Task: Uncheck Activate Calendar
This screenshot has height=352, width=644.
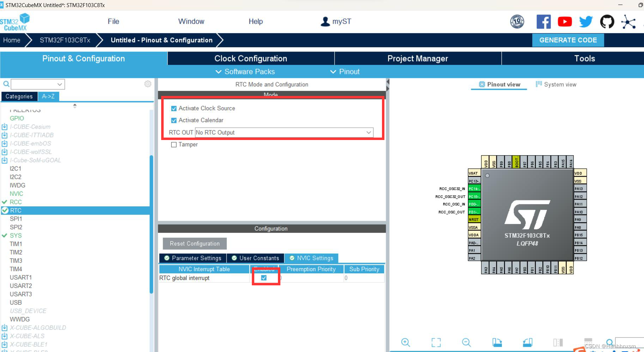Action: [x=174, y=121]
